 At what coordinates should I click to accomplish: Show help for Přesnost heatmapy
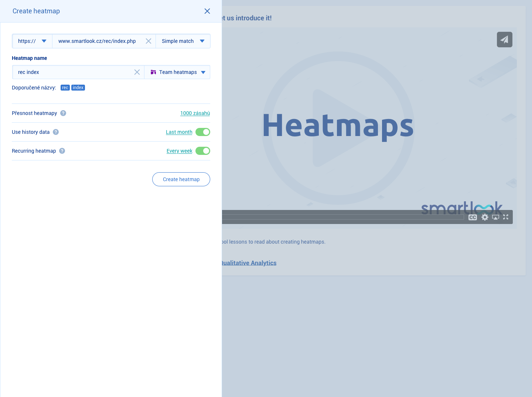[x=63, y=113]
